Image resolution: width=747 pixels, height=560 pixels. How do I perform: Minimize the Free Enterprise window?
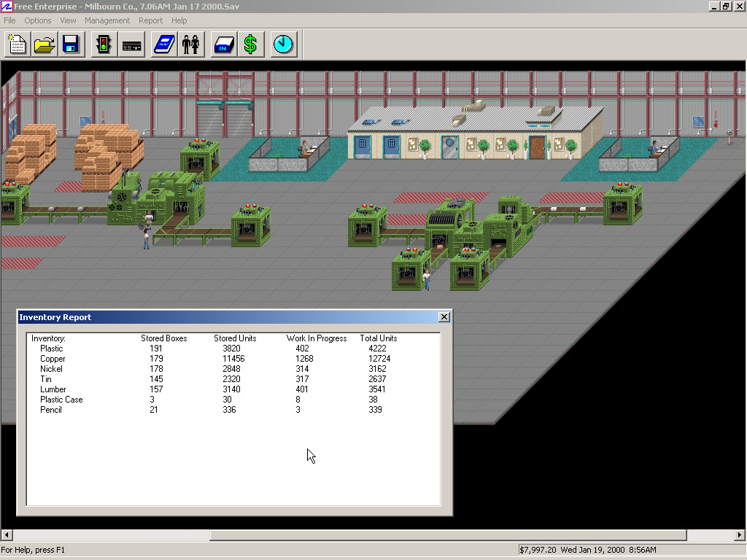click(713, 6)
